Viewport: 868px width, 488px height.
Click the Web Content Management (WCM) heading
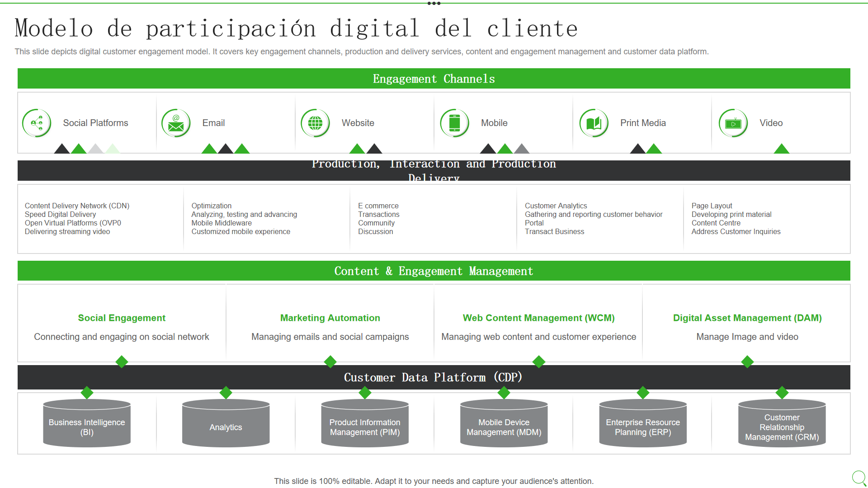[539, 318]
